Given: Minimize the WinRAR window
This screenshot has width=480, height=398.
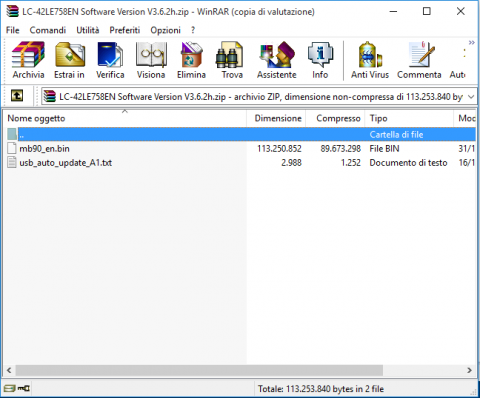Looking at the screenshot, I should [393, 11].
